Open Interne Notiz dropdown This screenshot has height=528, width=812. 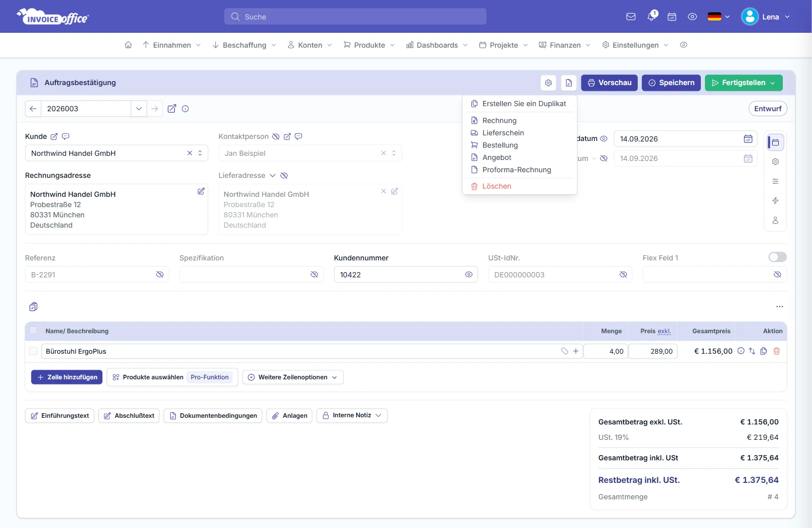(352, 415)
